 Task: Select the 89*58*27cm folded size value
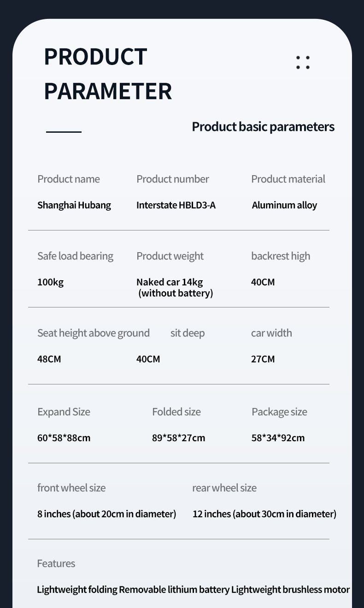click(179, 438)
